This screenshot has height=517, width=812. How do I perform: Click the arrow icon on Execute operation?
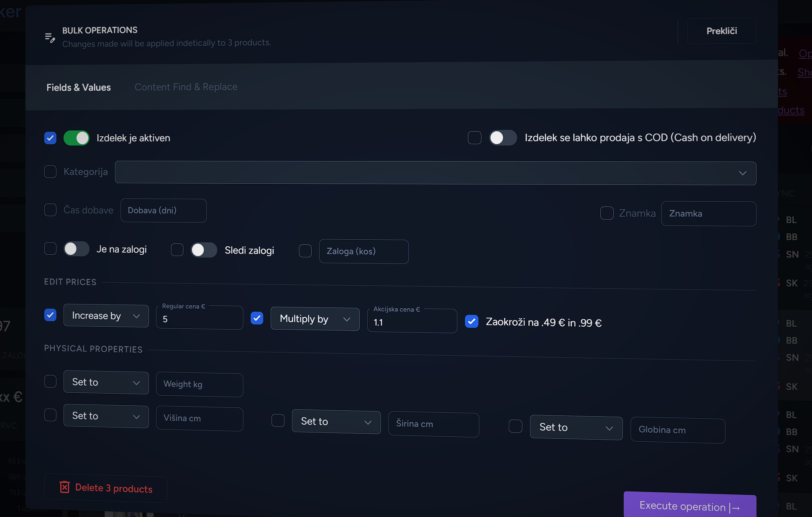(x=735, y=508)
